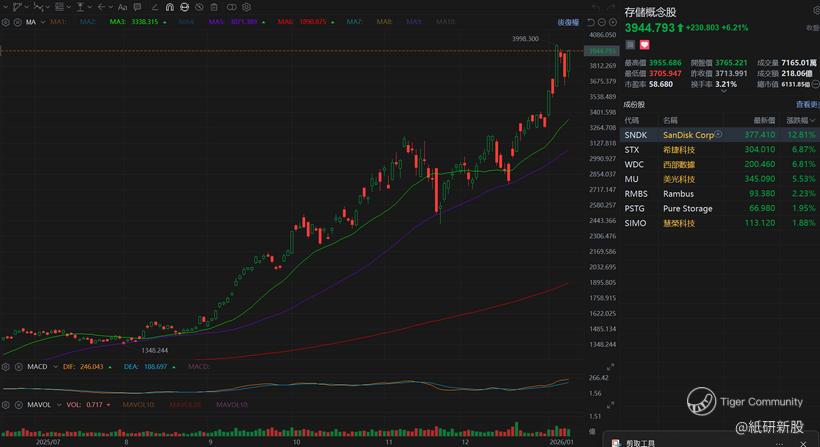The width and height of the screenshot is (820, 447).
Task: Toggle the lock drawings icon
Action: point(185,7)
